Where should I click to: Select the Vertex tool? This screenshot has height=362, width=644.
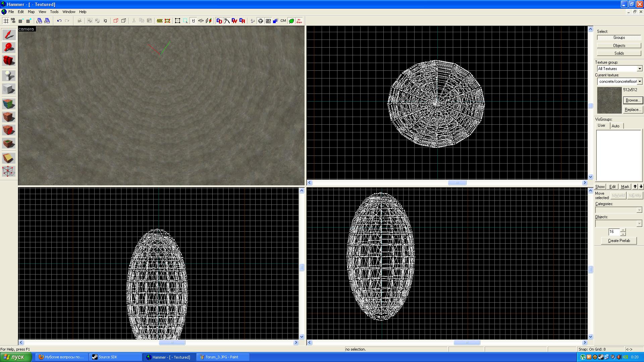(x=9, y=171)
